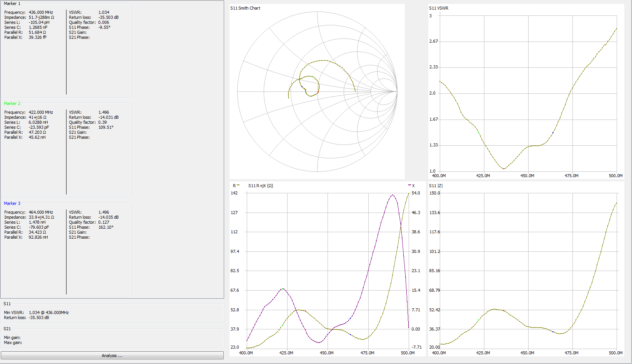Click Marker 1 Series C 1.2685 nF
The width and height of the screenshot is (632, 364).
(x=38, y=27)
